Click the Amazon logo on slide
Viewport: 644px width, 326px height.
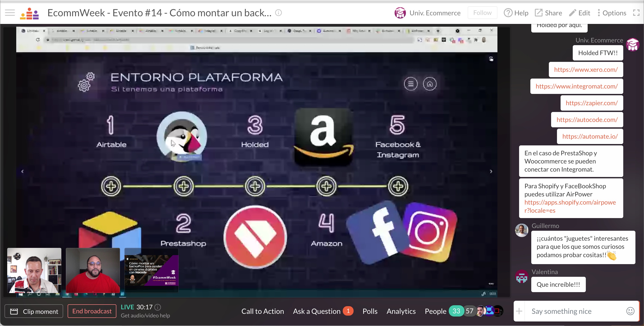click(324, 137)
